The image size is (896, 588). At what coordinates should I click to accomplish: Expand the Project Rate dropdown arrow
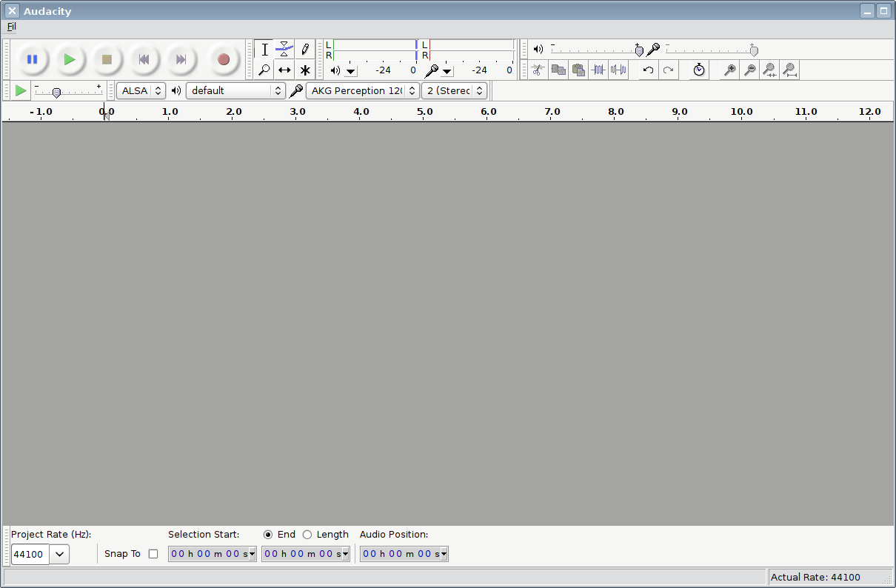pyautogui.click(x=59, y=554)
